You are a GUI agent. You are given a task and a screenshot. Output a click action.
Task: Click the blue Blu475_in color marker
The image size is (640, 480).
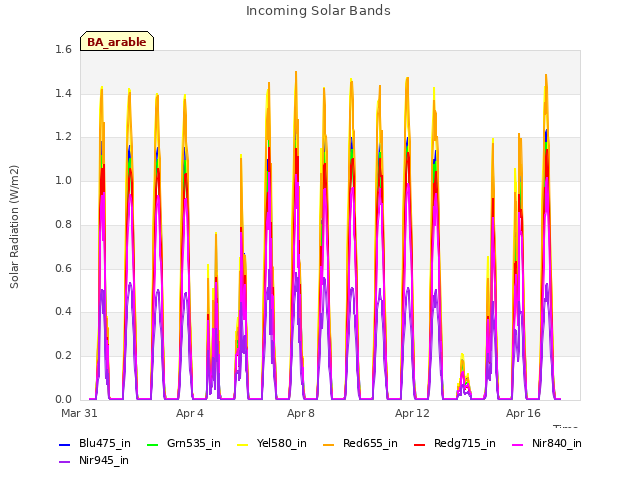64,444
